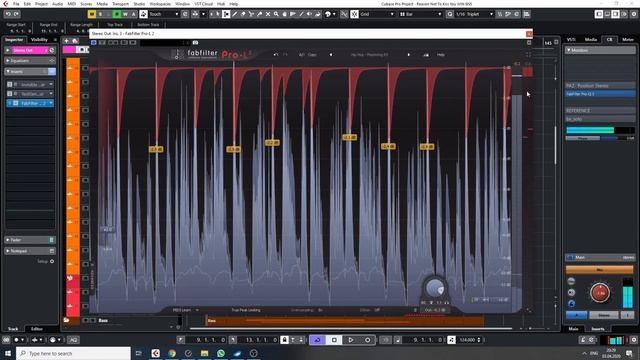Select FabFilter Pro-L 2 insert slot

click(x=31, y=103)
